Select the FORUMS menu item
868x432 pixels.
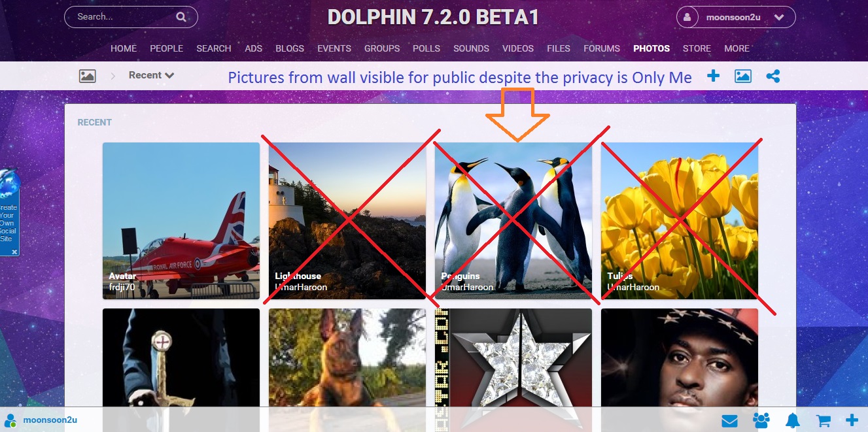602,48
